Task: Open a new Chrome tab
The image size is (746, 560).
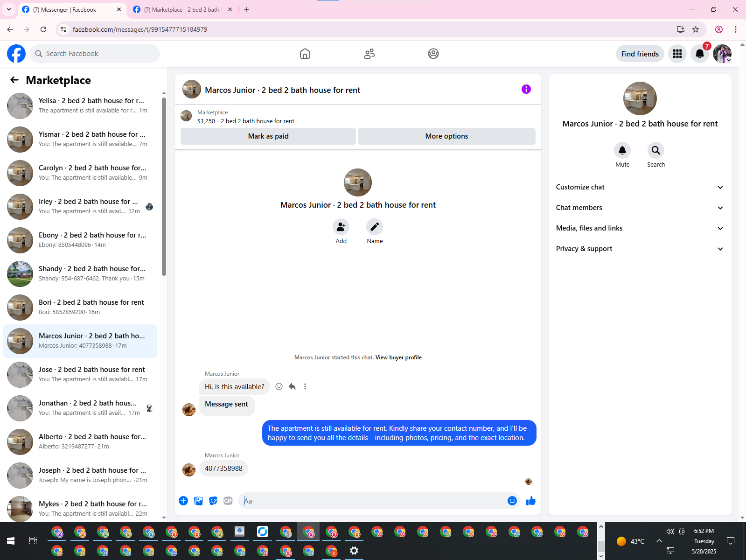Action: point(247,9)
